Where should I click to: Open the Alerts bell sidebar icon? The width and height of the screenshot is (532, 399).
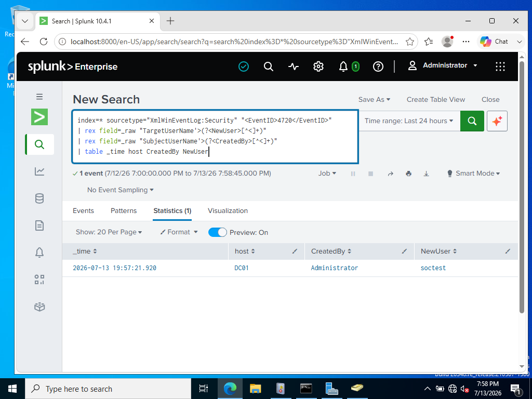pyautogui.click(x=39, y=252)
